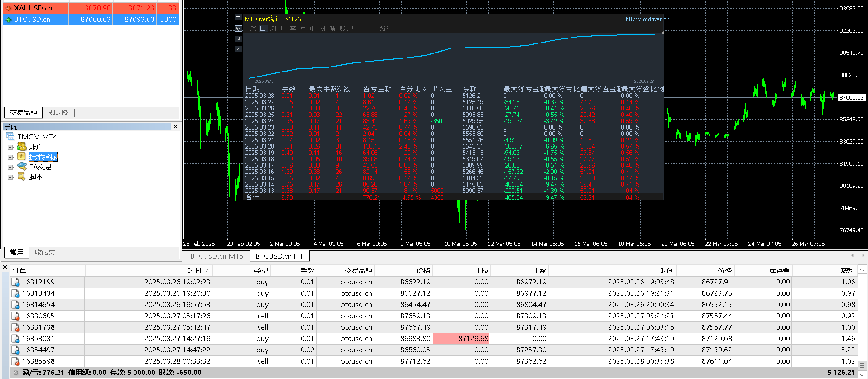Click the TMGM MT4 root icon in navigator
The height and width of the screenshot is (379, 868).
(10, 137)
